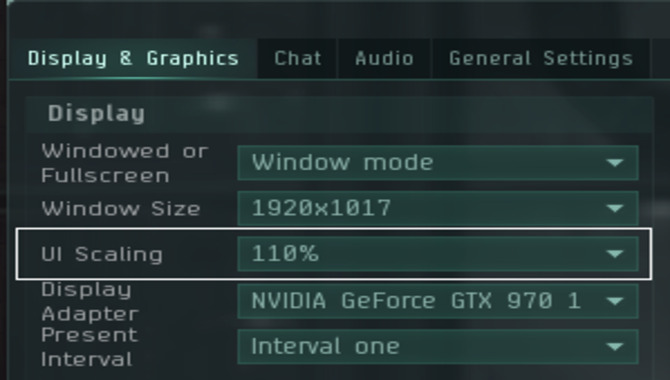This screenshot has height=380, width=670.
Task: Open the 1920x1017 window size dropdown
Action: click(438, 208)
